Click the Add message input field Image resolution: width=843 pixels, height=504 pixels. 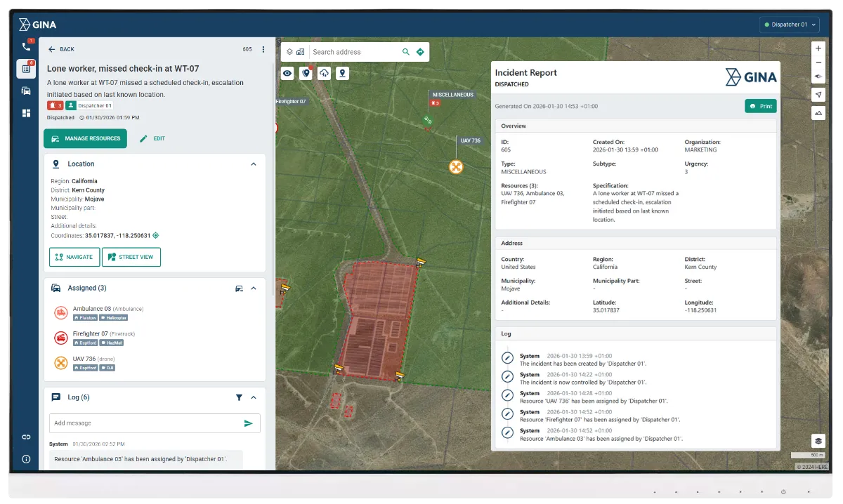point(144,423)
